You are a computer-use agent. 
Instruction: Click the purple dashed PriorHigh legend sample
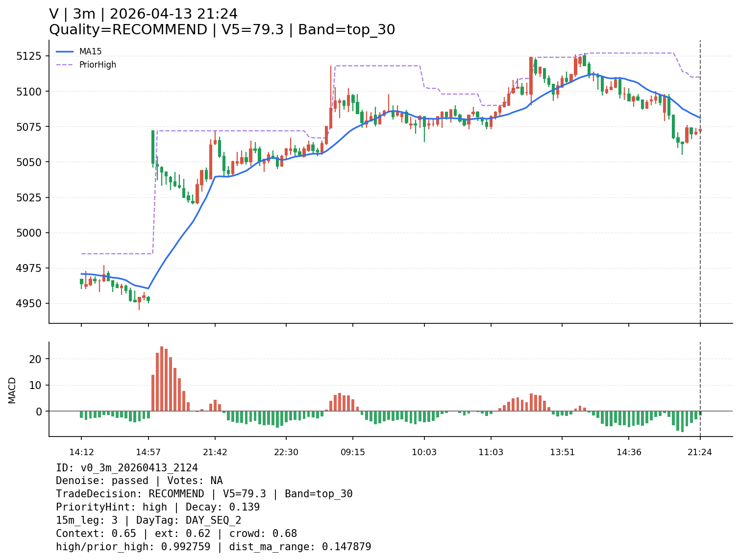tap(65, 65)
